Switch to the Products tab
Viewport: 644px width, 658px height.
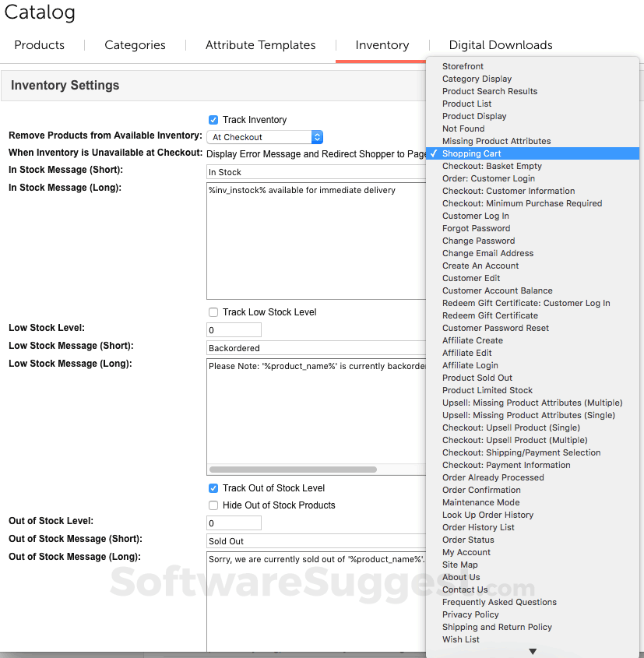(40, 45)
